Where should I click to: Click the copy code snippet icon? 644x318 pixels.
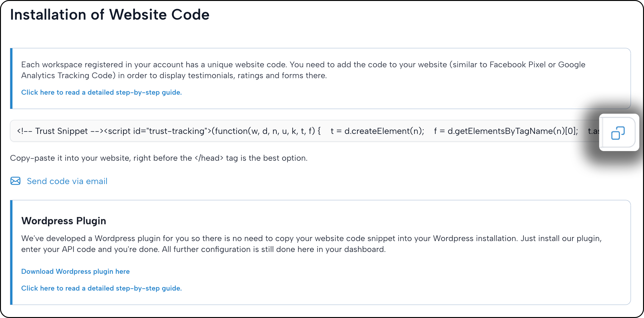coord(618,133)
